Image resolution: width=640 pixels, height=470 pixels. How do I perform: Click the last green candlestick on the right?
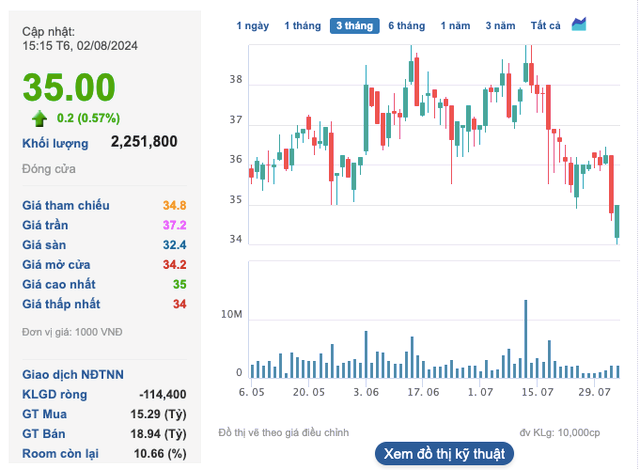617,222
